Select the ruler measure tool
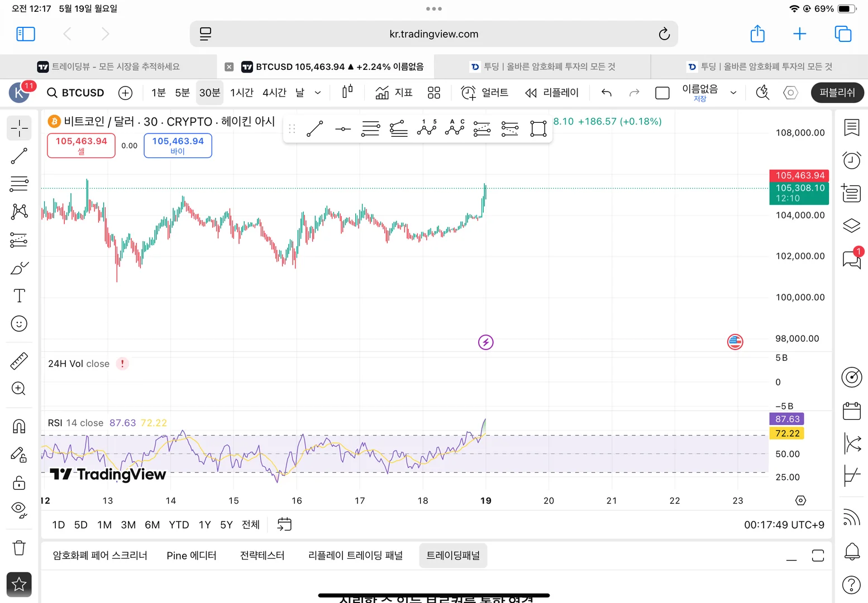Image resolution: width=868 pixels, height=603 pixels. pos(19,361)
